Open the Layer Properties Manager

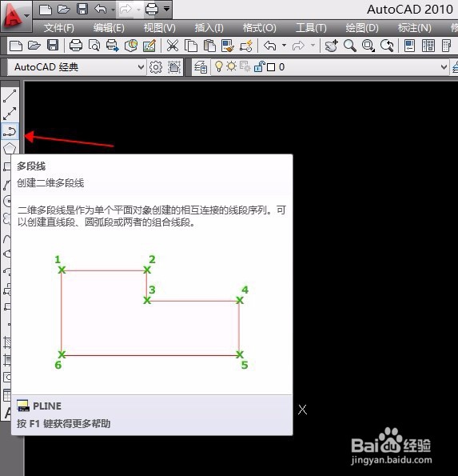point(201,67)
